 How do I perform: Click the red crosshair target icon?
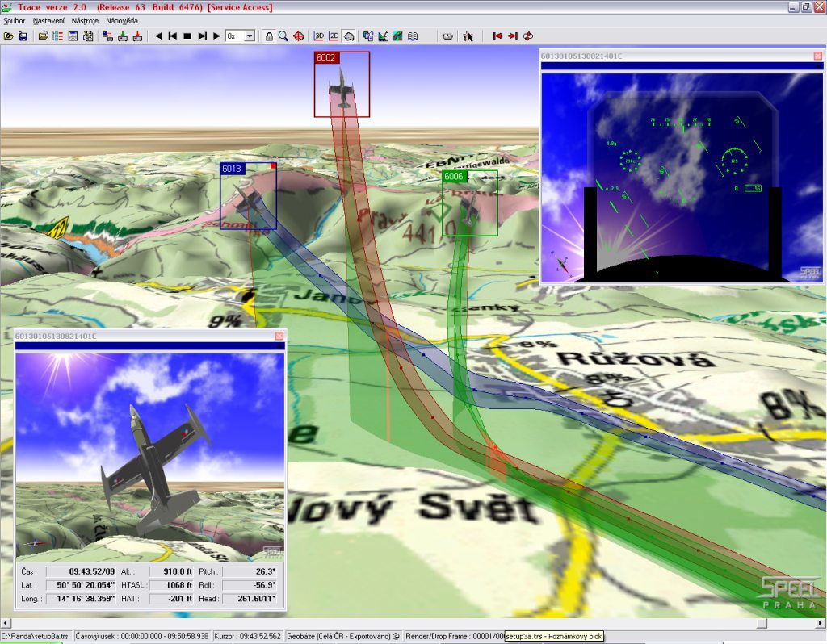(x=298, y=36)
